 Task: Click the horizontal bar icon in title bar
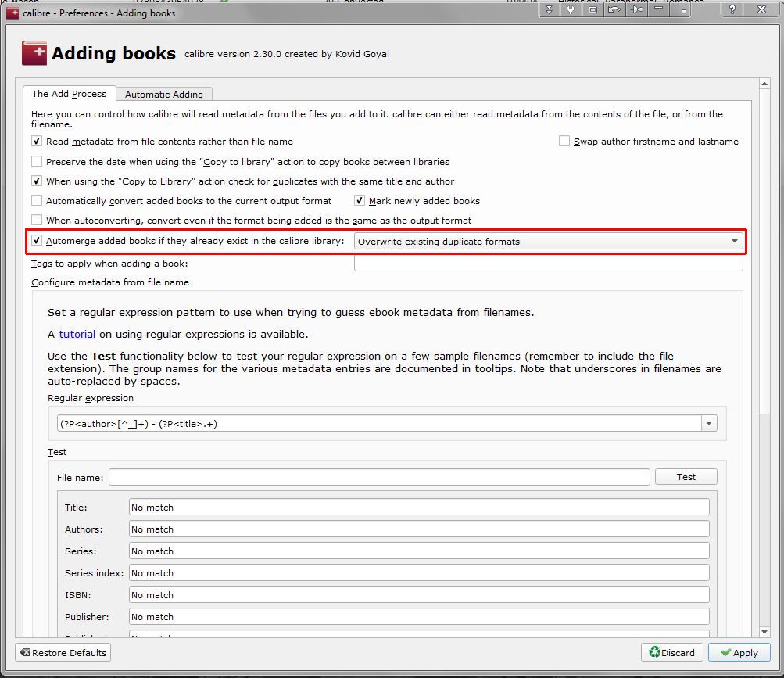[658, 9]
